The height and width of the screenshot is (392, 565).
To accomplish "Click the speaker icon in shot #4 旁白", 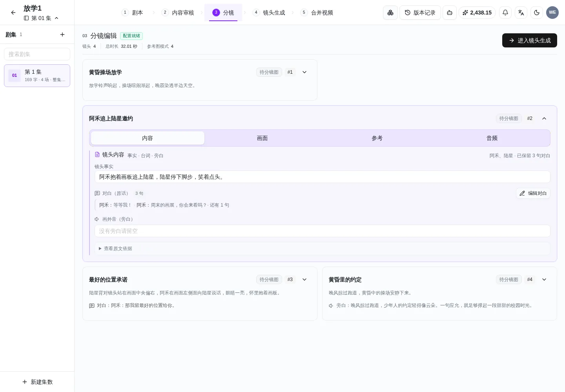I will pyautogui.click(x=331, y=306).
